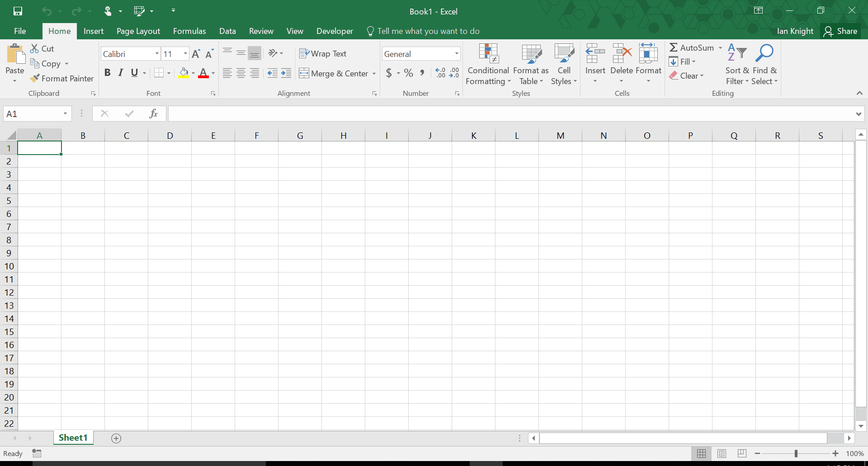
Task: Open Conditional Formatting options
Action: 488,63
